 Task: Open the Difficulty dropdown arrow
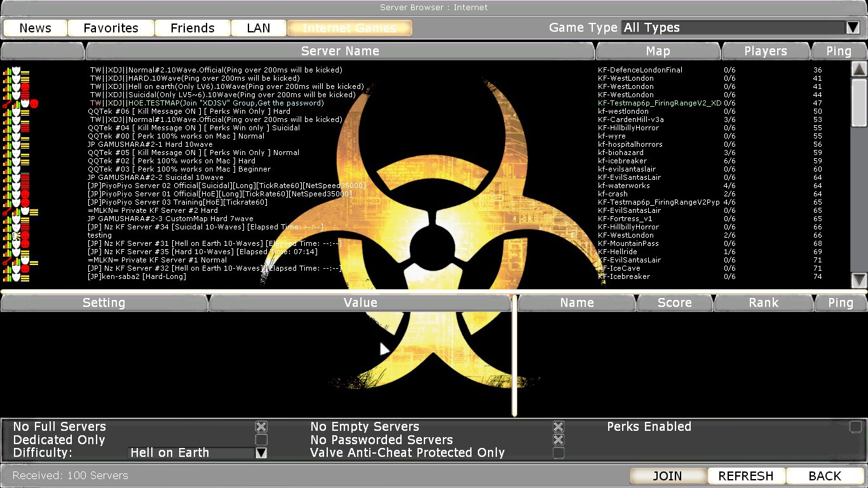261,453
